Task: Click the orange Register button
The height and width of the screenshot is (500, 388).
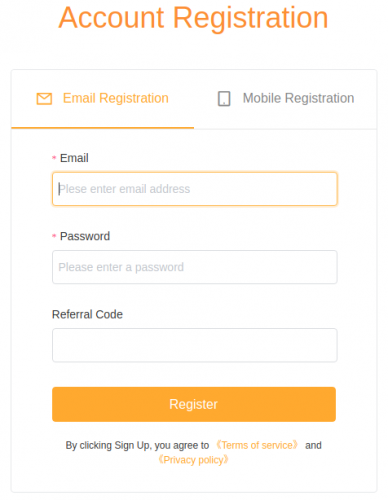Action: tap(194, 404)
